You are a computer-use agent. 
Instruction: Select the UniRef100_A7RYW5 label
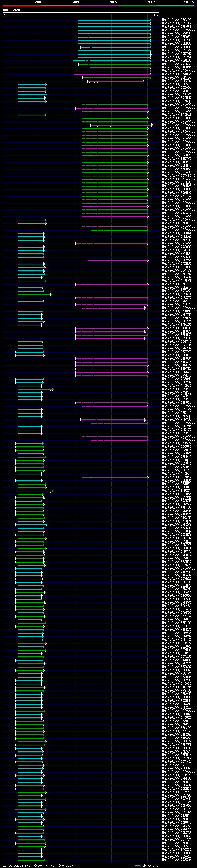click(177, 419)
